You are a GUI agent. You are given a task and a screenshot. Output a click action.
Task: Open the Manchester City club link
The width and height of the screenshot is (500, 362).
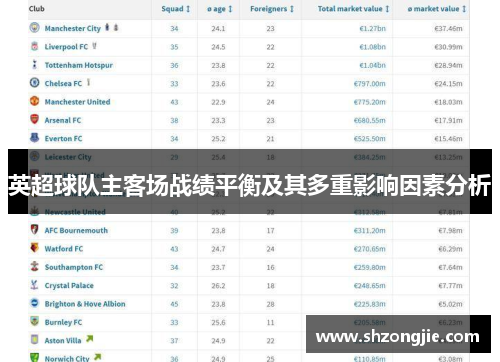(x=73, y=29)
